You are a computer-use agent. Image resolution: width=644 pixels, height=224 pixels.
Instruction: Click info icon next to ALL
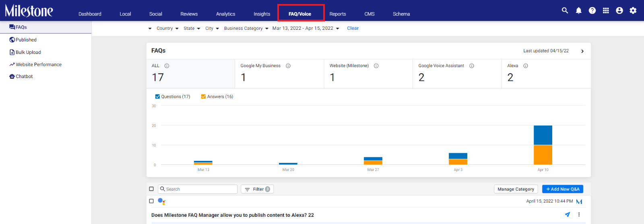tap(167, 66)
